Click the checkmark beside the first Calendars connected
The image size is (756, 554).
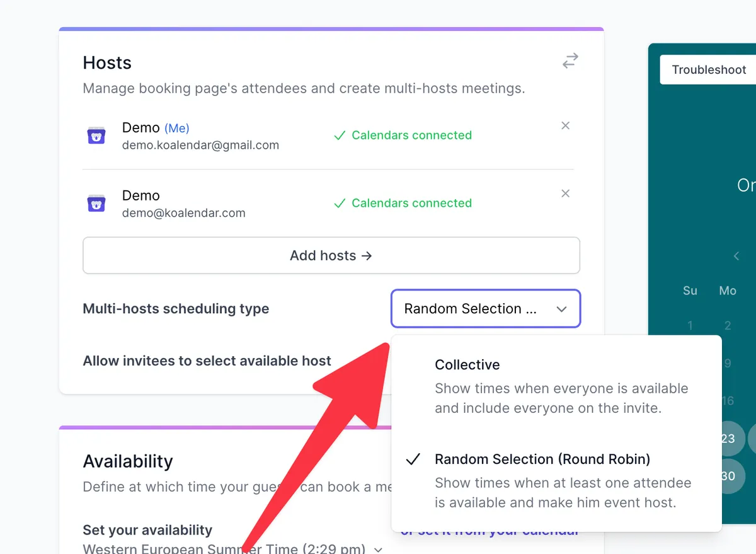(340, 136)
